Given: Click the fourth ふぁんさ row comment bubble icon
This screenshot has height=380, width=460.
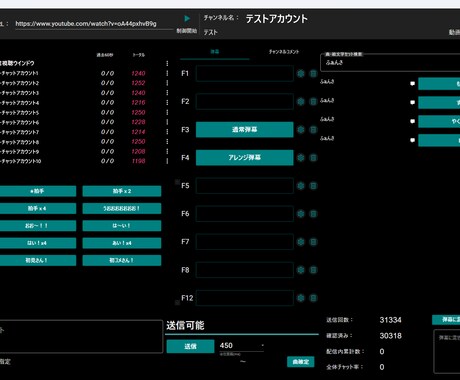Looking at the screenshot, I should (412, 140).
